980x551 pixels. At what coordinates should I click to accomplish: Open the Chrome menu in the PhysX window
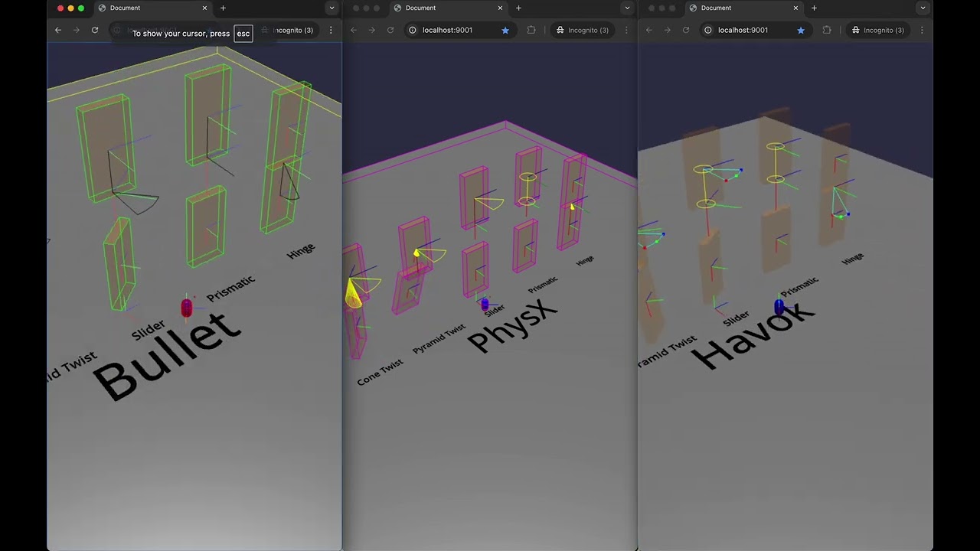pos(626,30)
